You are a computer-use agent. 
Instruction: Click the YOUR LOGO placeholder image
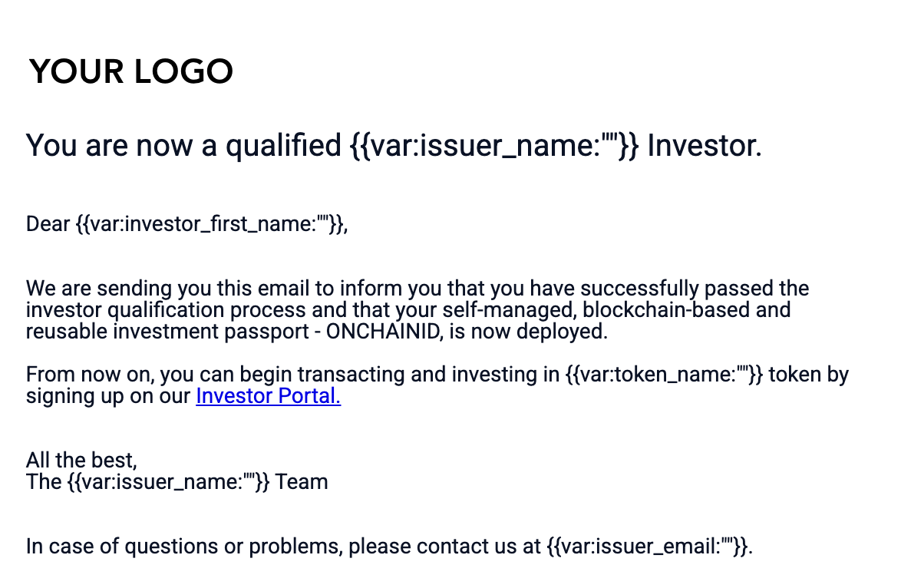click(x=131, y=71)
